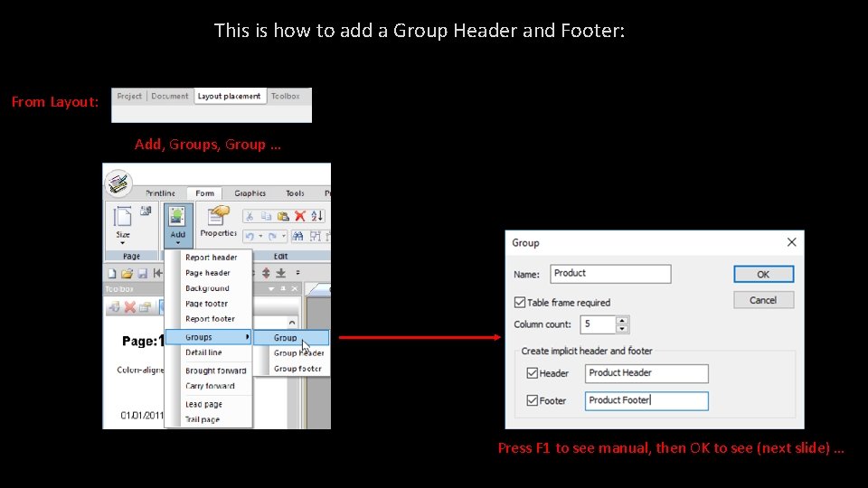The width and height of the screenshot is (868, 488).
Task: Open the Undo history dropdown arrow
Action: coord(260,236)
